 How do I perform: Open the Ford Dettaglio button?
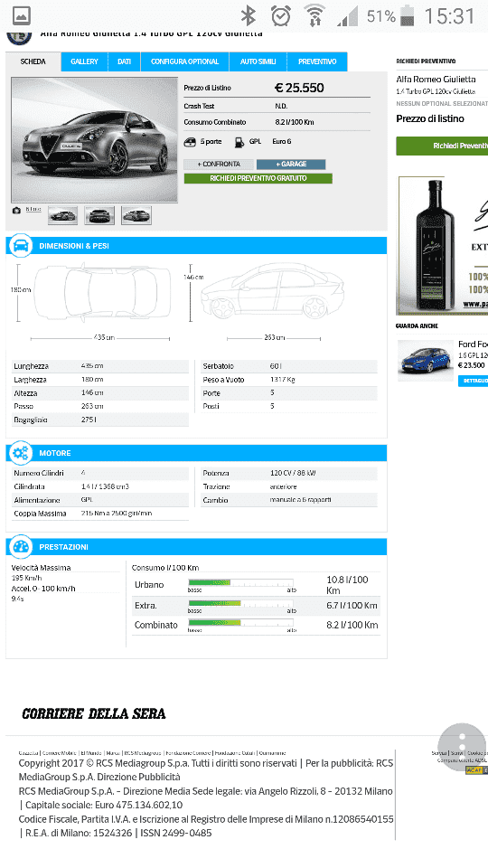click(473, 381)
